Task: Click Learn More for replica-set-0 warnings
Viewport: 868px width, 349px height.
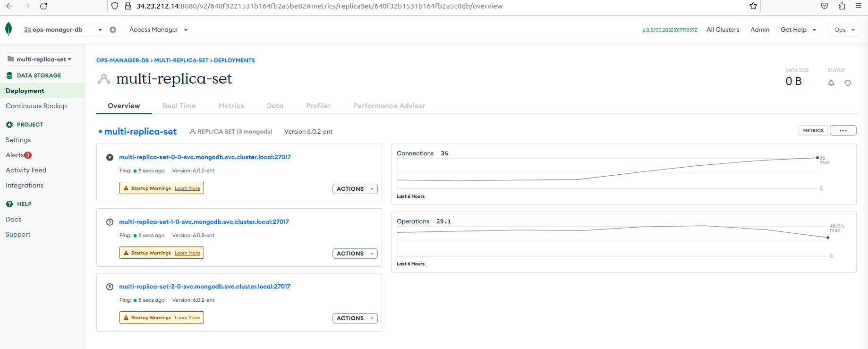Action: coord(187,188)
